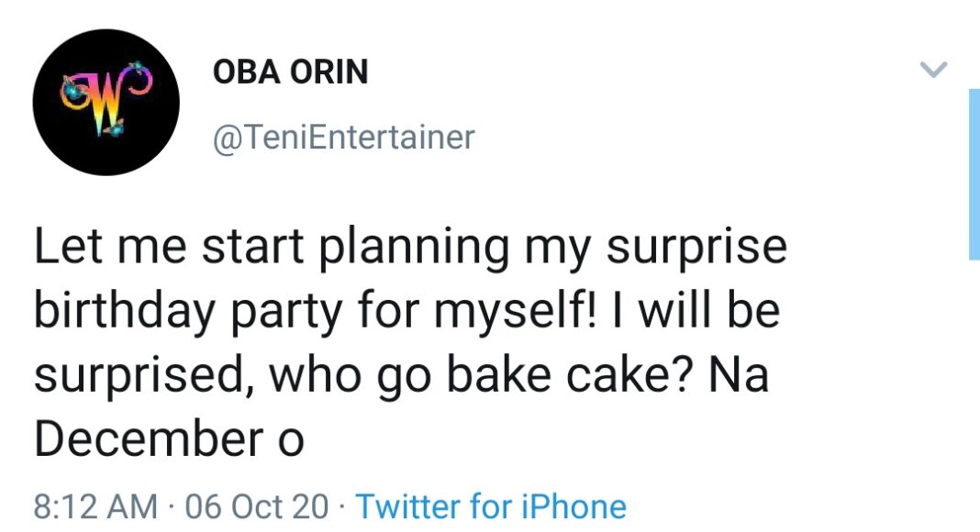This screenshot has width=980, height=532.
Task: Click the 8:12 AM timestamp
Action: [94, 506]
